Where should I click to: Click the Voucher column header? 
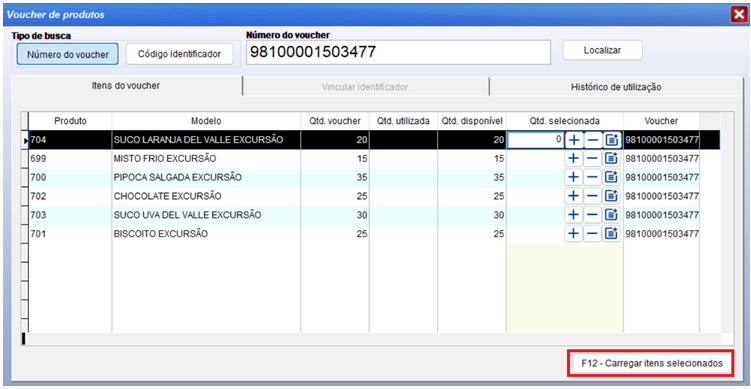click(661, 121)
